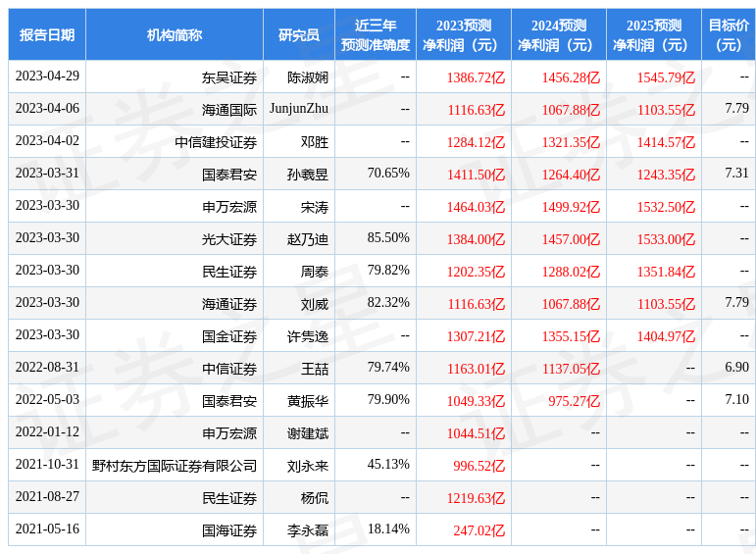756x554 pixels.
Task: Select the date cell 2022-08-31
Action: 47,368
